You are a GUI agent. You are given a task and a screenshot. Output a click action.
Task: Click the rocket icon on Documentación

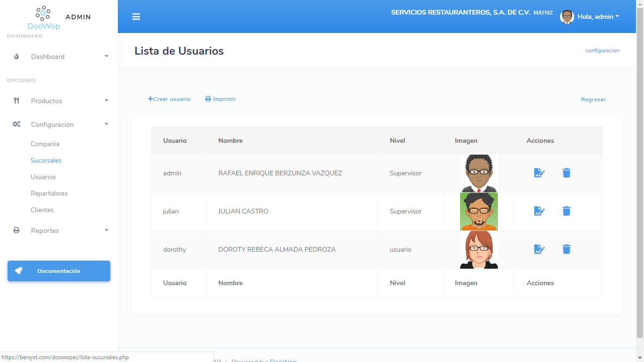pos(19,271)
